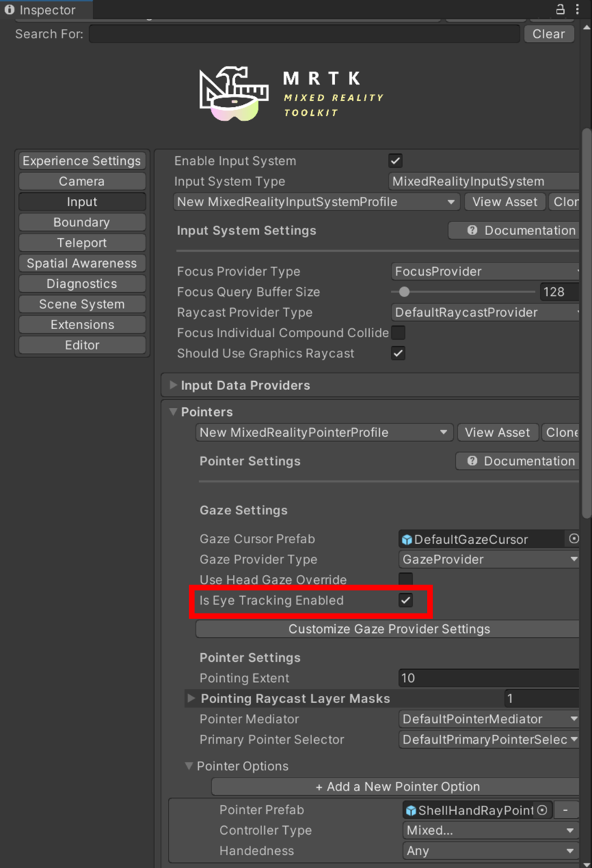Click View Asset for pointer profile
The image size is (592, 868).
coord(498,433)
